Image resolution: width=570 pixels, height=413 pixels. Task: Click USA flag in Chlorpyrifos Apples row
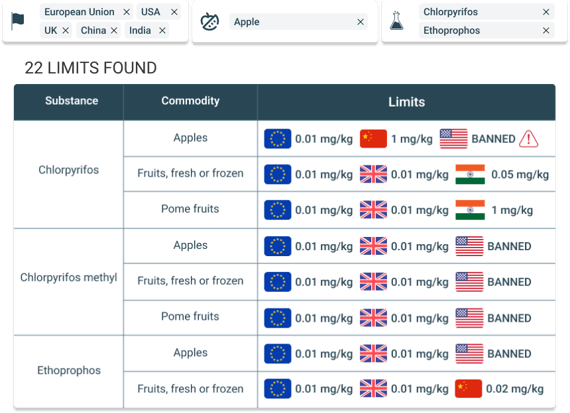click(453, 139)
